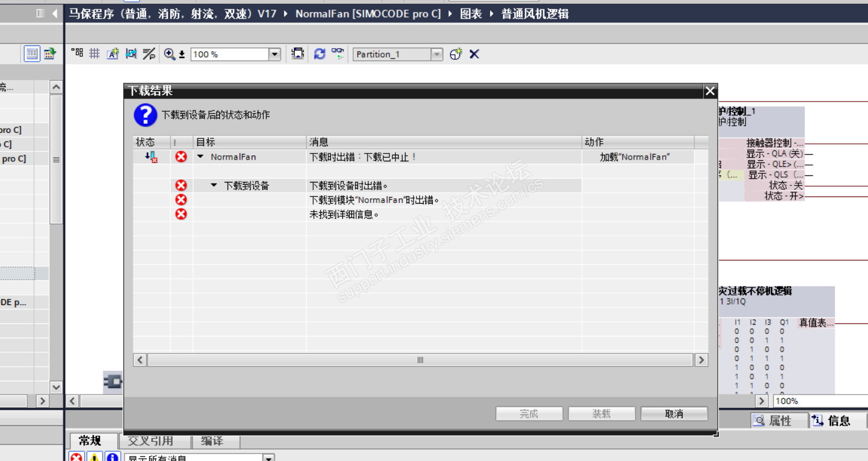868x461 pixels.
Task: Click the 消息 column header
Action: pyautogui.click(x=444, y=142)
